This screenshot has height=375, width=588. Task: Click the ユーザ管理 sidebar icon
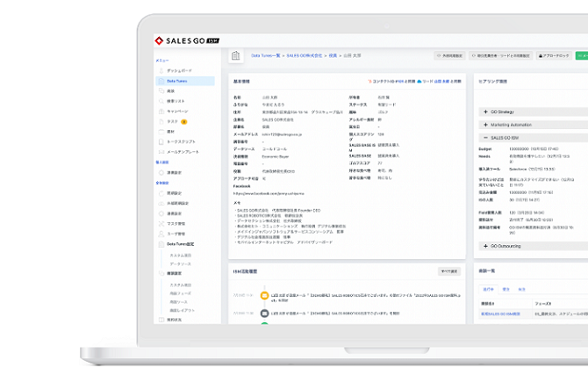click(x=161, y=233)
